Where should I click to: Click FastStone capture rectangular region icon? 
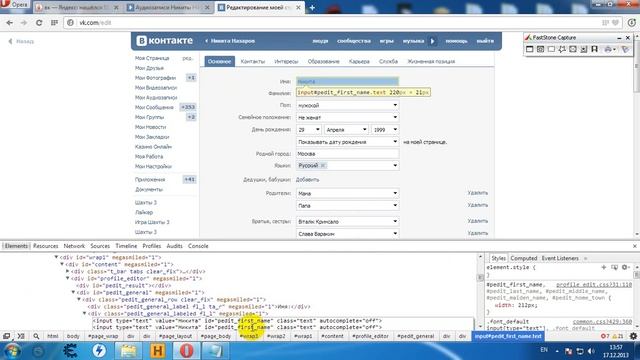[551, 49]
